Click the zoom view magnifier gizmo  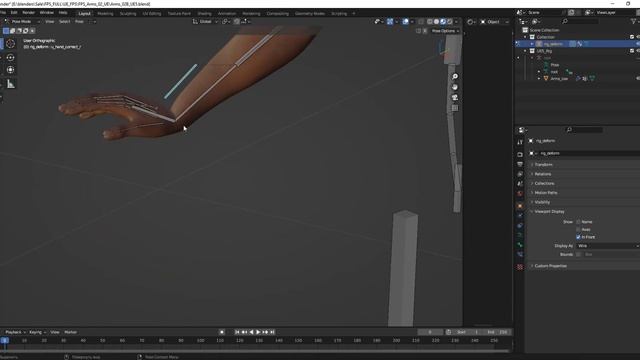coord(455,77)
